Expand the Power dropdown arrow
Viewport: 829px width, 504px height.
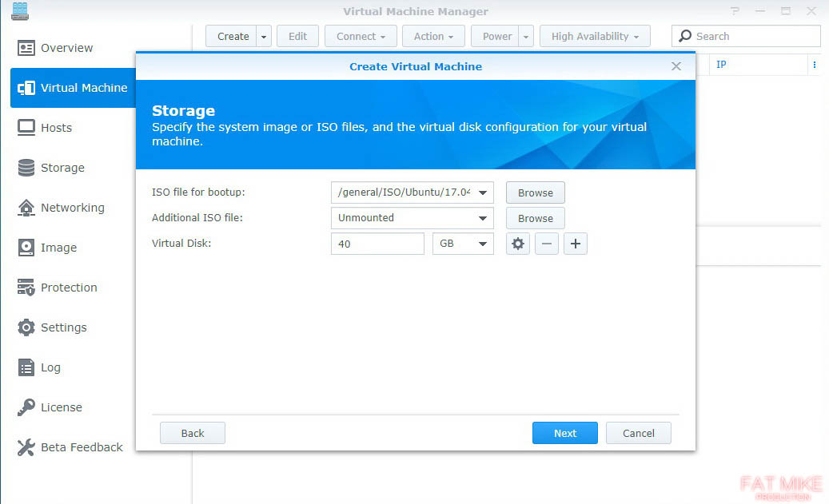pyautogui.click(x=526, y=37)
